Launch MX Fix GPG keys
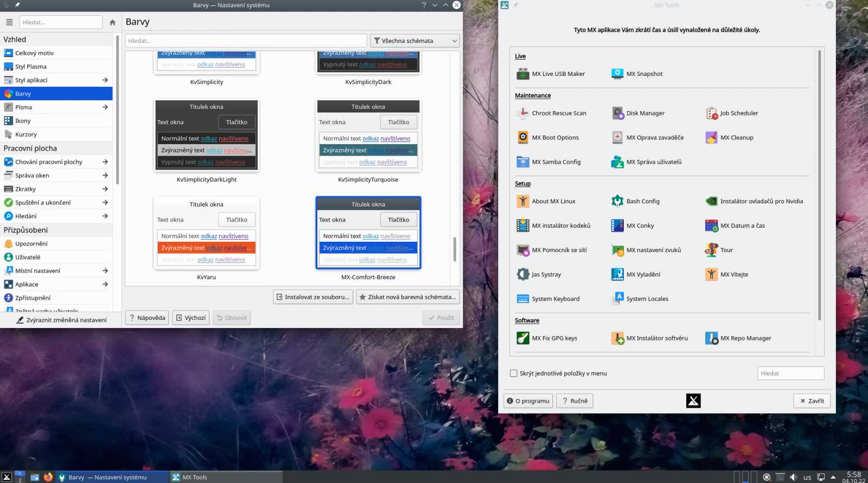This screenshot has height=483, width=868. (x=547, y=338)
